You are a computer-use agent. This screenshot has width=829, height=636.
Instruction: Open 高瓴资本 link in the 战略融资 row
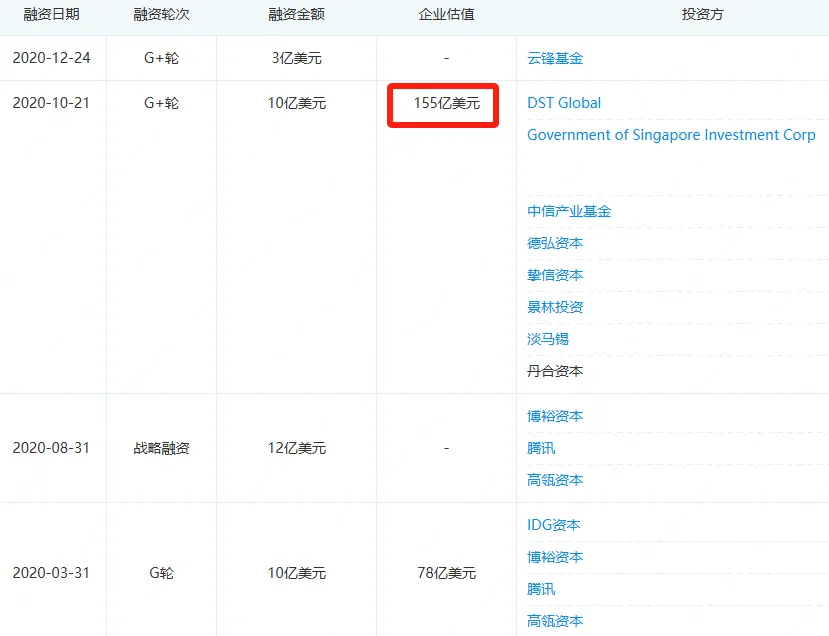click(x=555, y=480)
